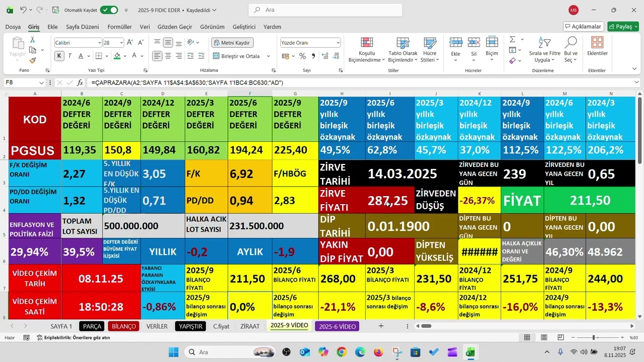The width and height of the screenshot is (644, 362).
Task: Open Tablo Olarak Biçimlendir dropdown
Action: pos(403,49)
